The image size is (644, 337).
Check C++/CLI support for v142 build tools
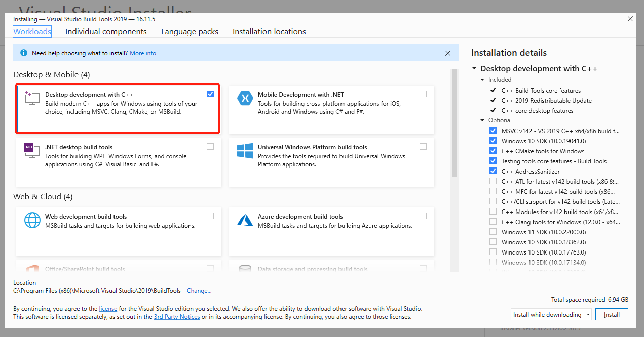click(x=493, y=201)
